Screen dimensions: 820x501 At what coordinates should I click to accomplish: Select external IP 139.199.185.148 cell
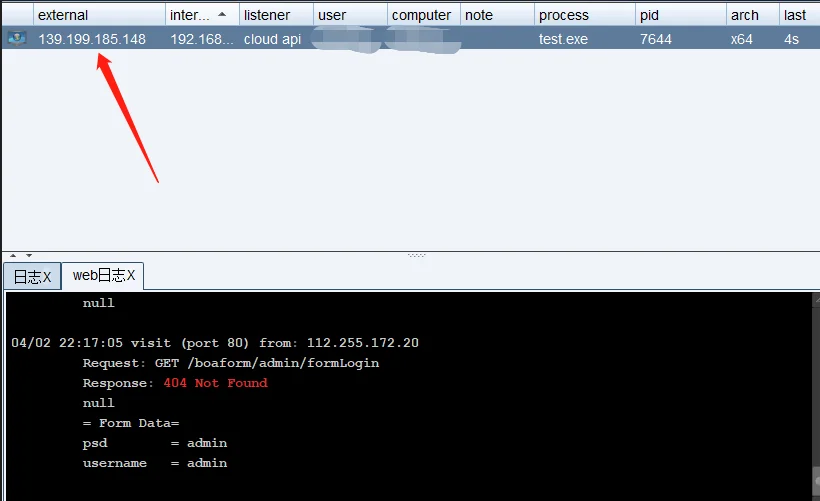pyautogui.click(x=92, y=39)
